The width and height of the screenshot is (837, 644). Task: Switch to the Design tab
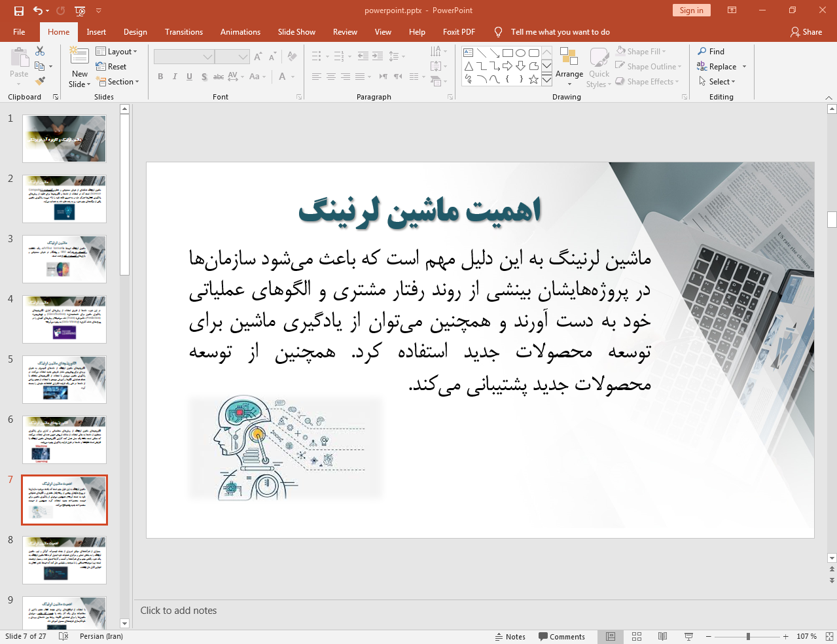pyautogui.click(x=135, y=31)
